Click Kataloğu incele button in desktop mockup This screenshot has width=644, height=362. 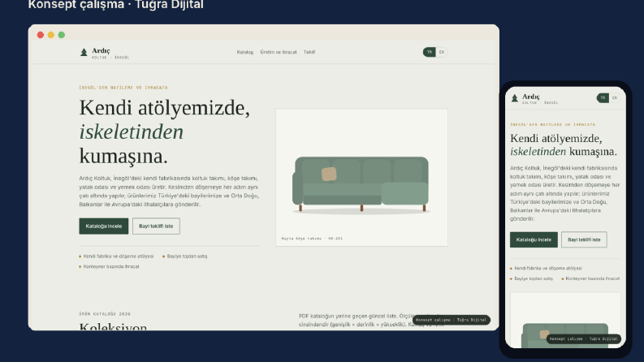click(103, 226)
